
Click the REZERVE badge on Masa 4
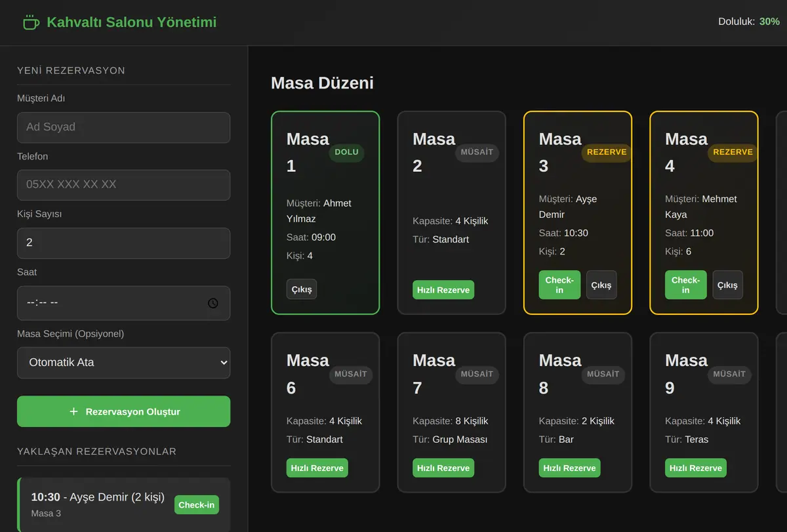point(733,152)
